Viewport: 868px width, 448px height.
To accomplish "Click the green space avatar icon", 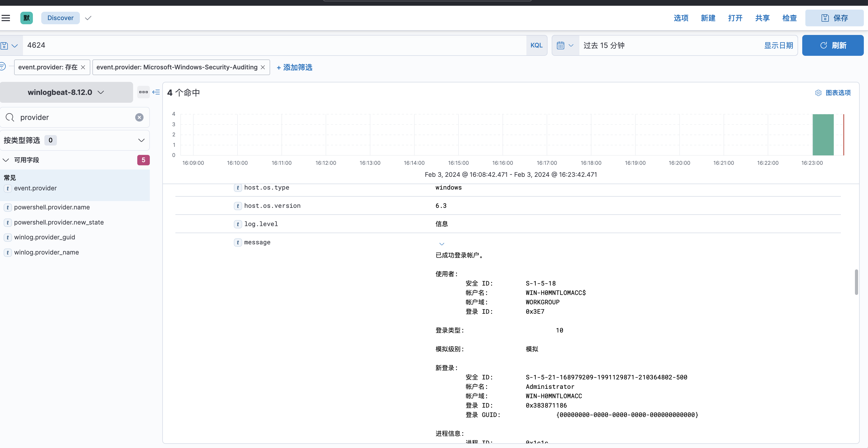I will (27, 18).
